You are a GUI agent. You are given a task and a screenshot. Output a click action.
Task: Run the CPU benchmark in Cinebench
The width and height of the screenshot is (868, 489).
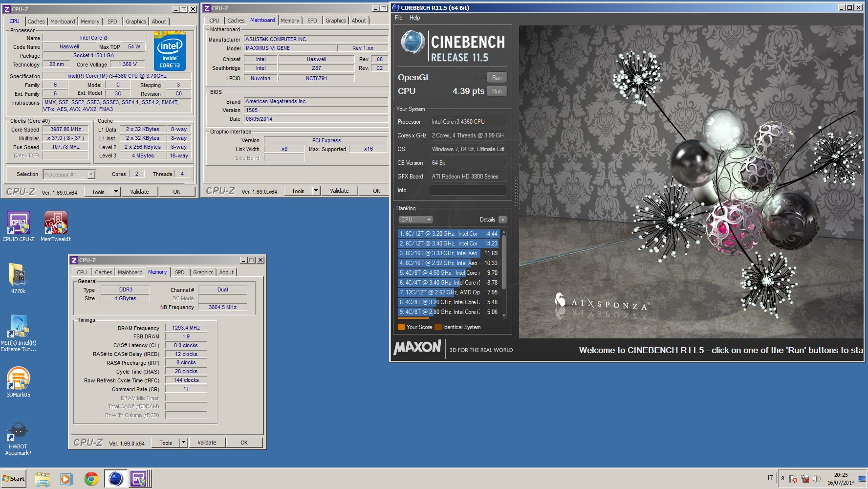(497, 91)
